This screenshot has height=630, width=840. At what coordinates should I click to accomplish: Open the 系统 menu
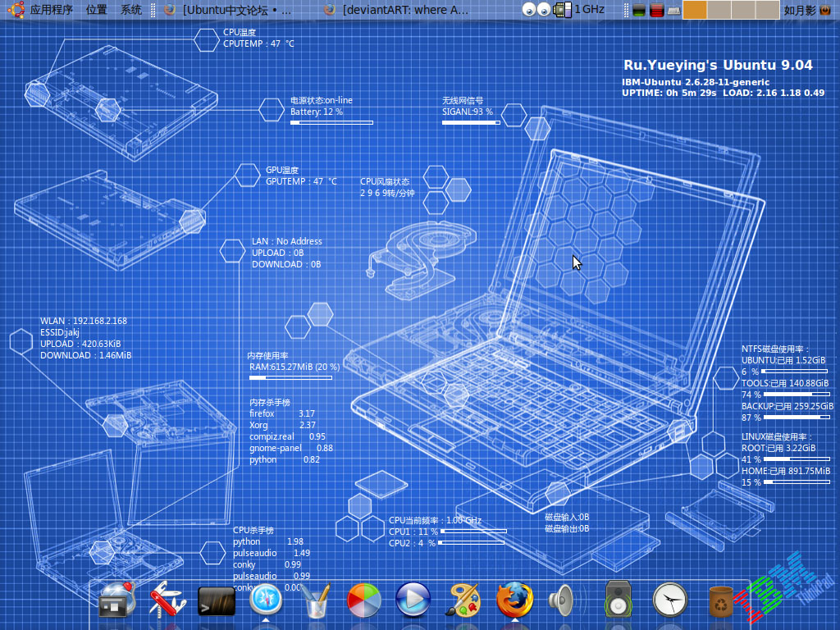[x=130, y=10]
